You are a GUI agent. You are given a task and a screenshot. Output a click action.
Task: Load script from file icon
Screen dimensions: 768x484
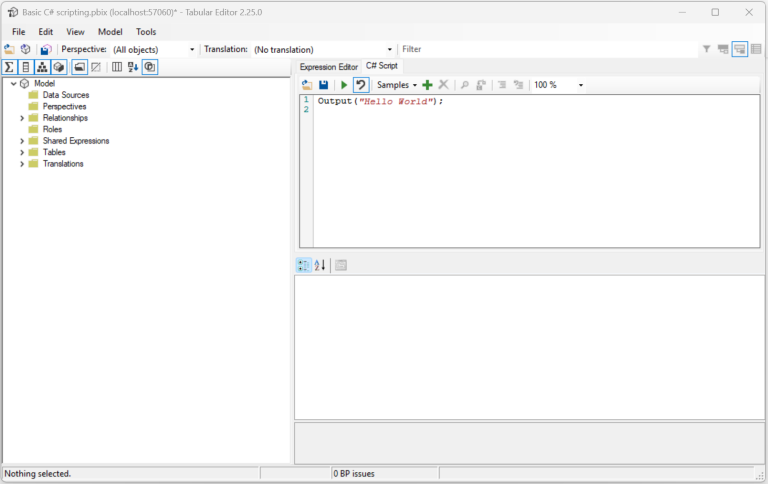pos(307,85)
